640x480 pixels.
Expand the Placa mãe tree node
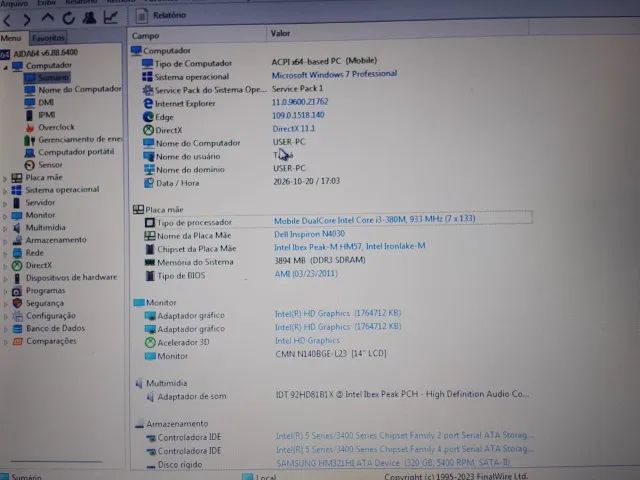[5, 179]
